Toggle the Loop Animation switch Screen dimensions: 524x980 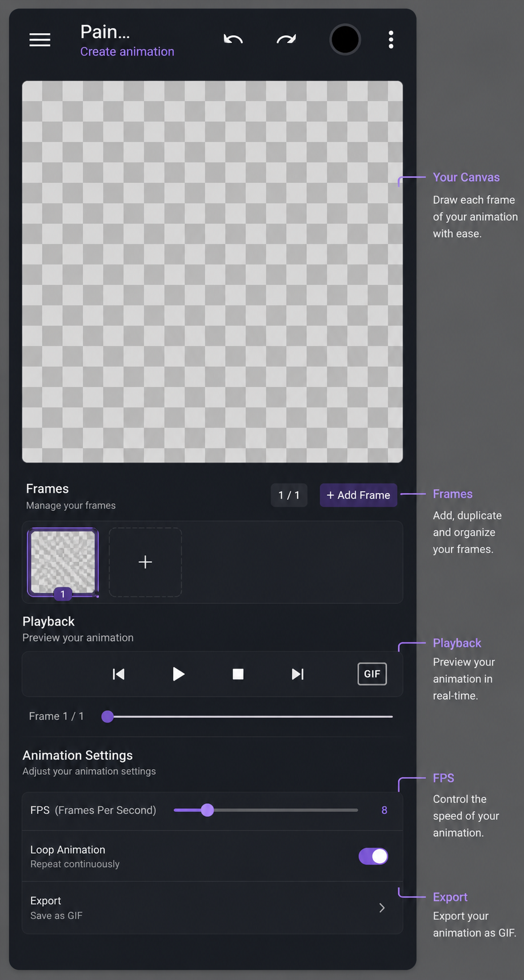click(x=374, y=856)
